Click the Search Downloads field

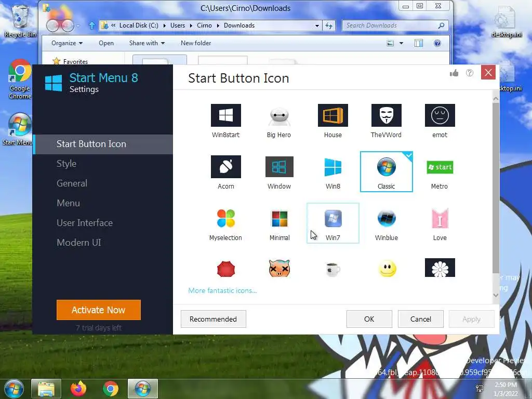395,25
